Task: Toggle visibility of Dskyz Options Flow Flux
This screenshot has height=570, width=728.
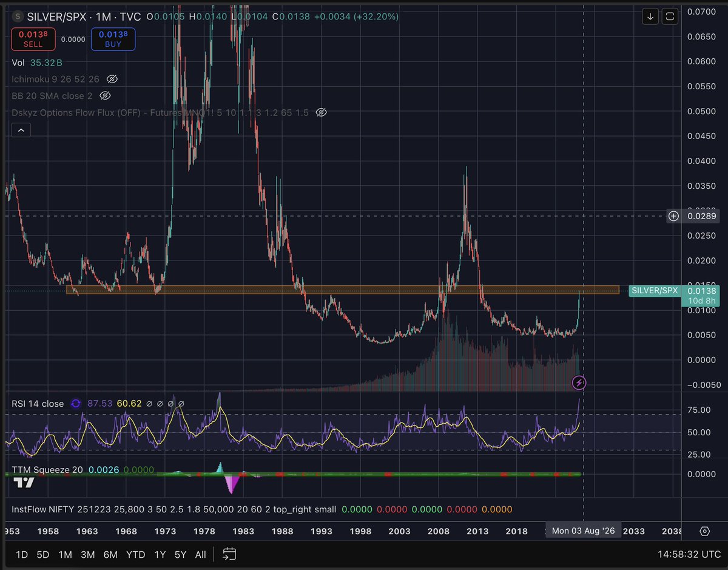Action: [322, 112]
